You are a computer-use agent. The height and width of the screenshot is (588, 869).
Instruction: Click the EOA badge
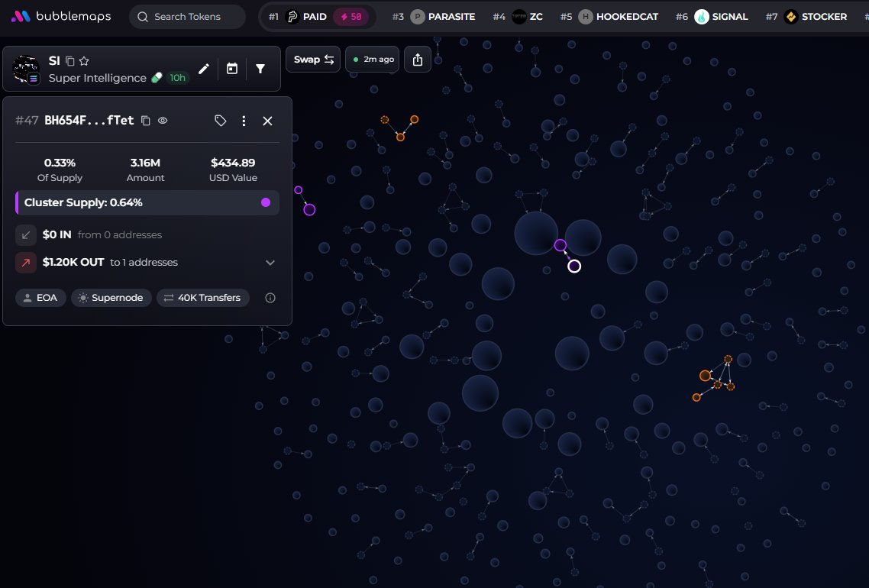pos(40,298)
